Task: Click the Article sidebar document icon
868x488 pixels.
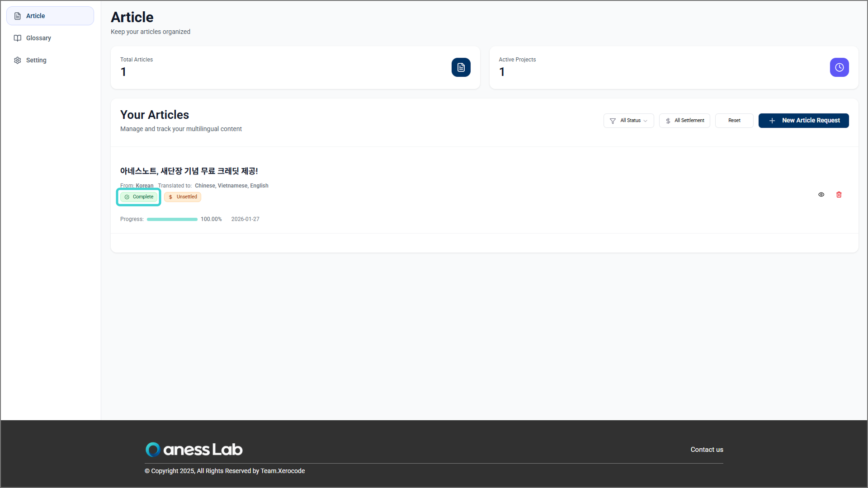Action: point(18,16)
